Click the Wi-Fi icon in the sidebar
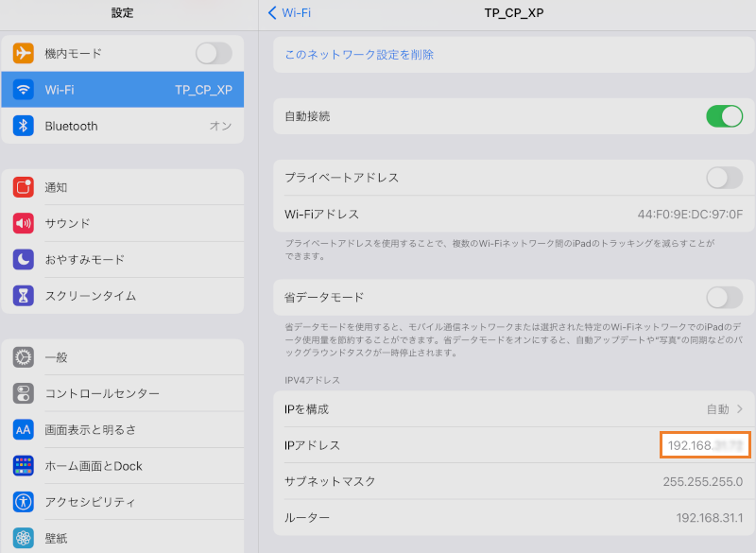 coord(22,91)
